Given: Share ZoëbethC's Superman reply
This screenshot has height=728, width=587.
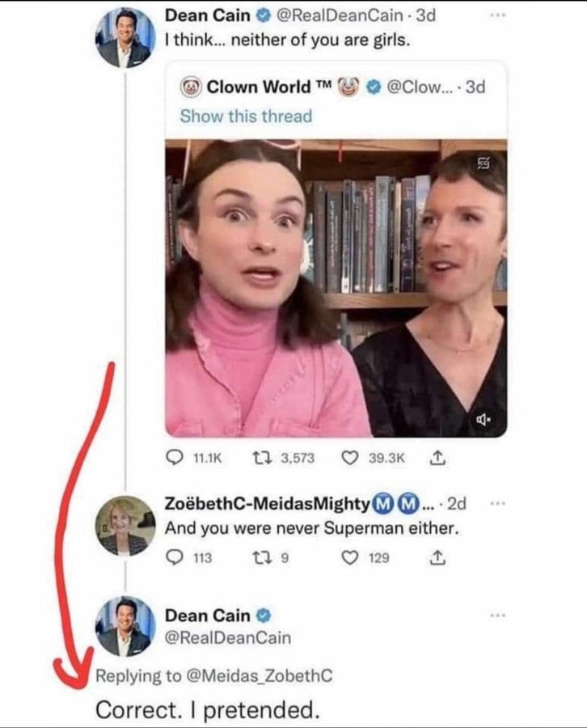Looking at the screenshot, I should pyautogui.click(x=437, y=557).
